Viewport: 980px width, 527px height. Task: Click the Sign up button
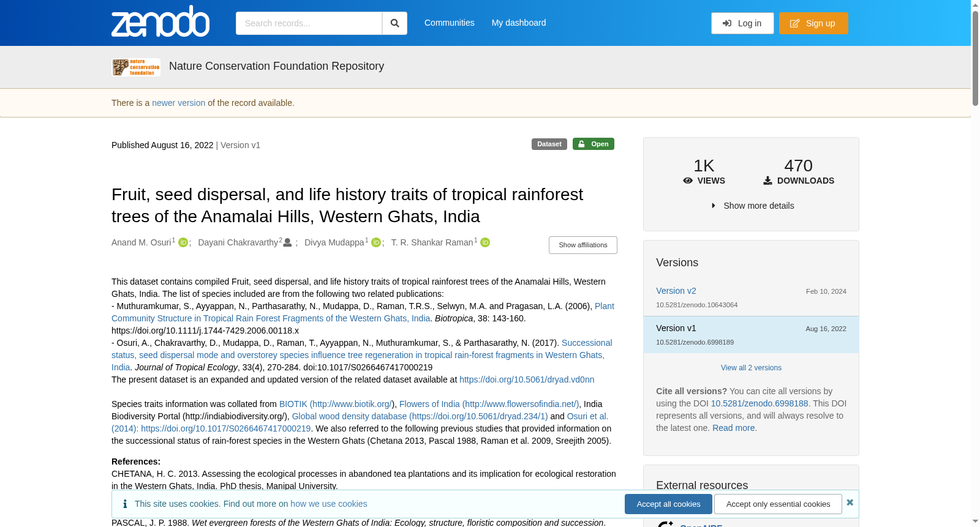point(813,23)
